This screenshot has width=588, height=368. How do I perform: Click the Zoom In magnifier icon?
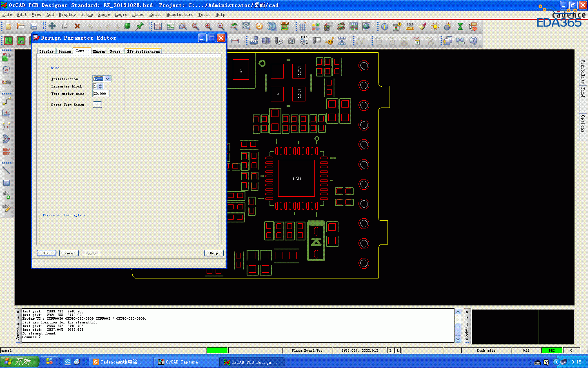[x=208, y=27]
